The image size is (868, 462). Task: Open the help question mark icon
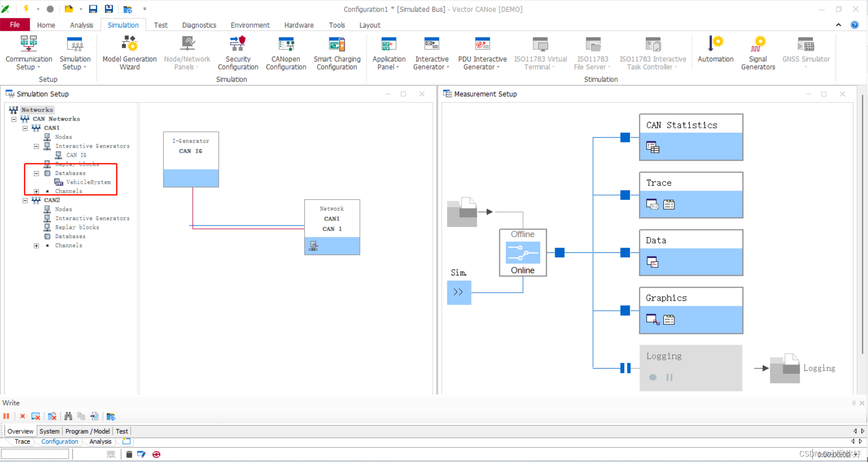(854, 25)
